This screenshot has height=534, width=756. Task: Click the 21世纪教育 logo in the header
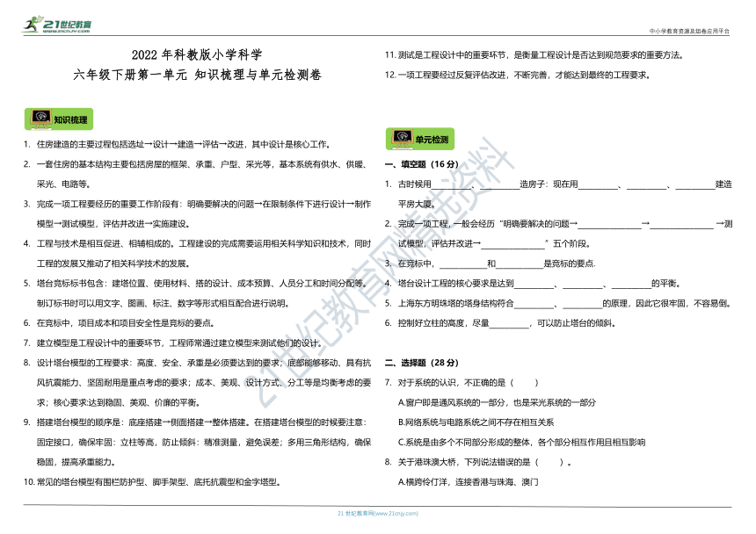coord(57,24)
